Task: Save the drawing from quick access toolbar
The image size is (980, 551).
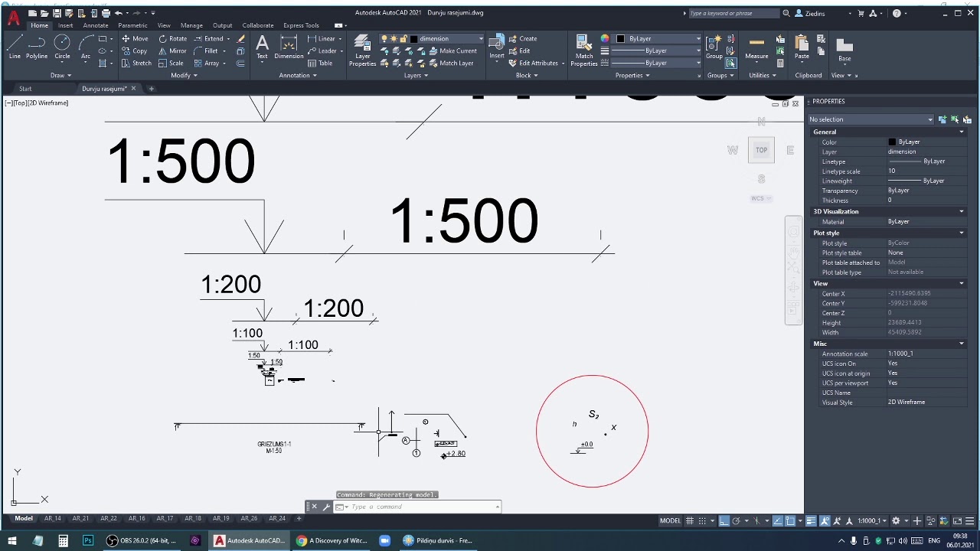Action: [x=57, y=13]
